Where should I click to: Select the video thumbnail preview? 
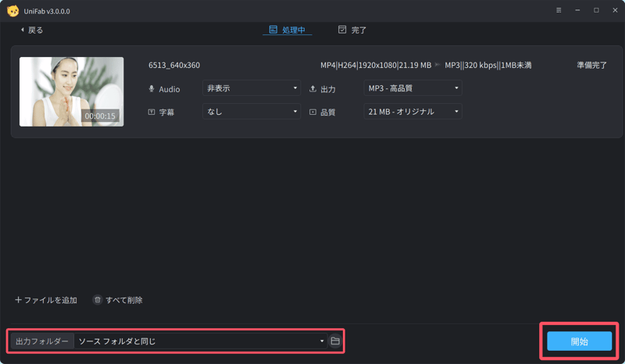71,91
